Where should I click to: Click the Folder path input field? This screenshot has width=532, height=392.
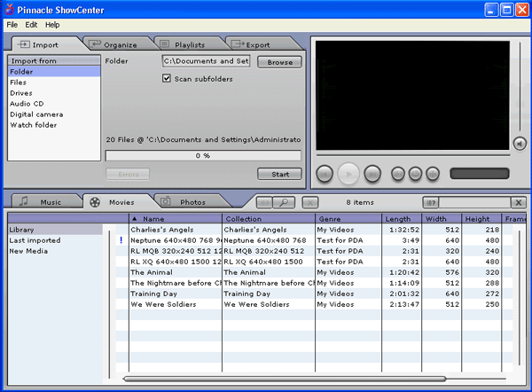[206, 61]
